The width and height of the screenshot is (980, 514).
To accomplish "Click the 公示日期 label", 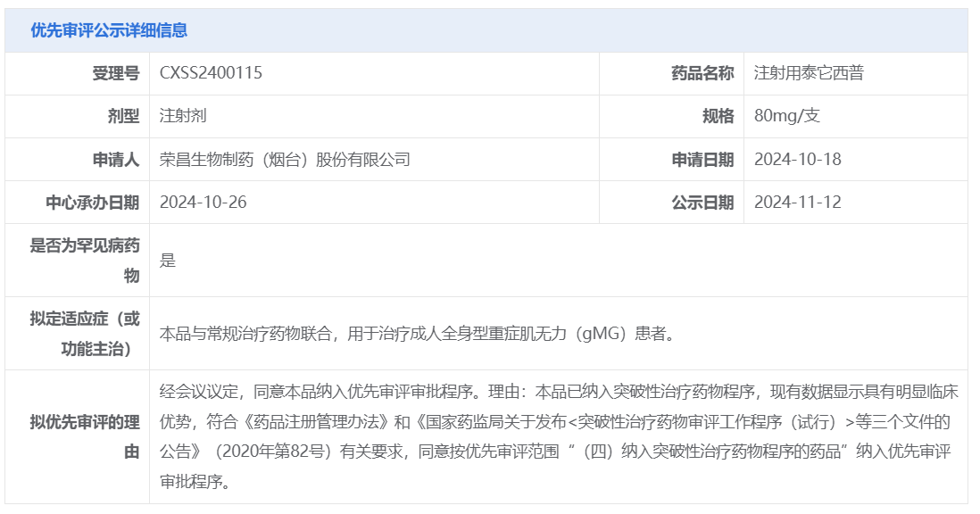I will tap(702, 203).
